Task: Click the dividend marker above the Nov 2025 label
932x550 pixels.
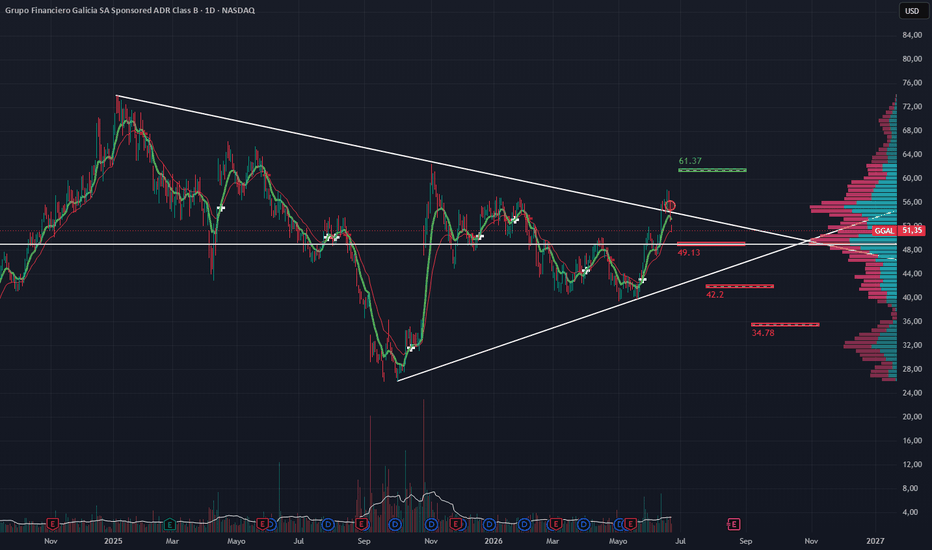Action: [431, 524]
